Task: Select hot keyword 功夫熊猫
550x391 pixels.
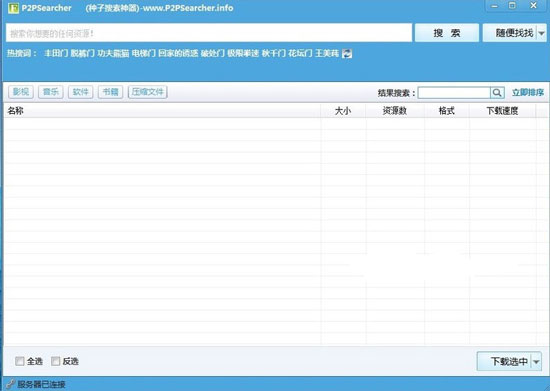Action: [x=113, y=53]
